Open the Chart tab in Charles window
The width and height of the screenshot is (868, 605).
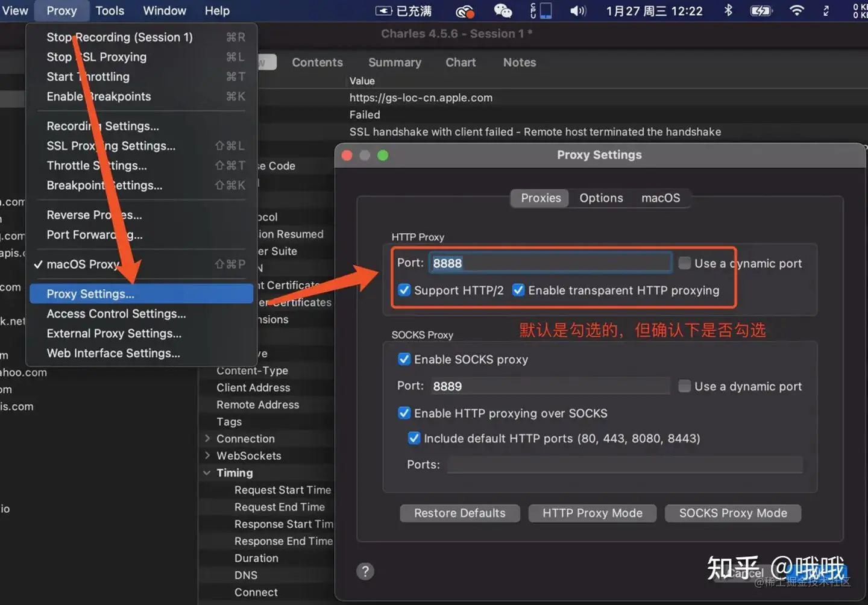point(461,63)
